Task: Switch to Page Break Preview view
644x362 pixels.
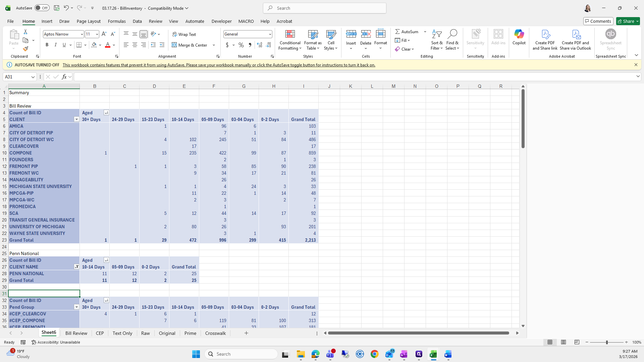Action: point(577,342)
